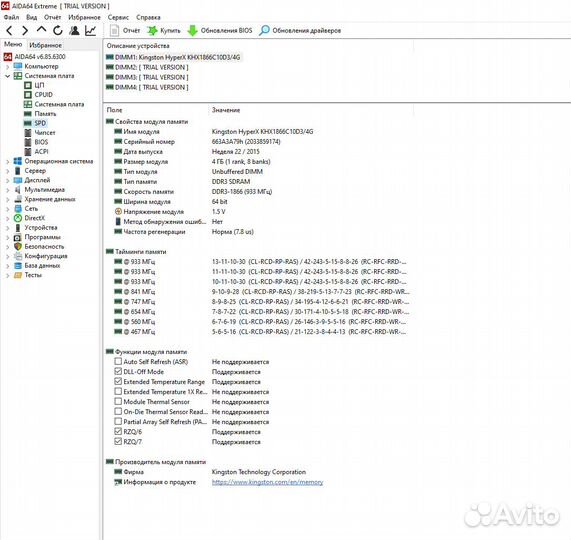The image size is (571, 540).
Task: Click the BIOS updates green arrow
Action: (192, 31)
